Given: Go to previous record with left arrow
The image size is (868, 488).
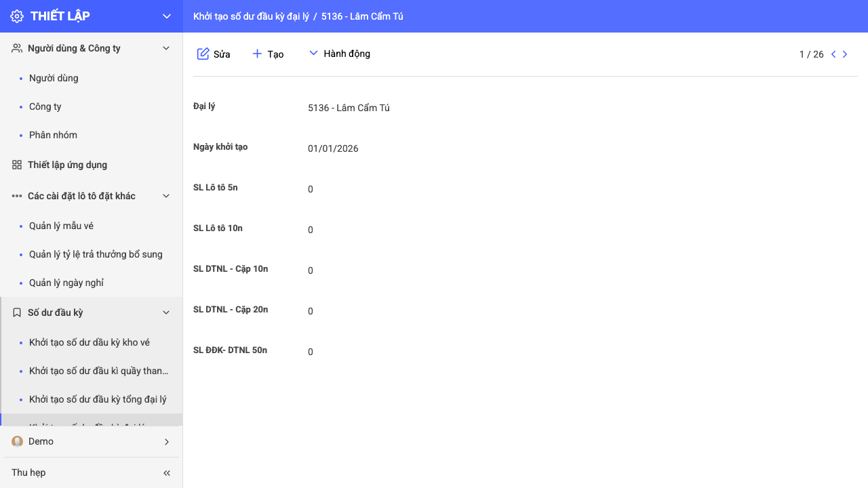Looking at the screenshot, I should (833, 54).
